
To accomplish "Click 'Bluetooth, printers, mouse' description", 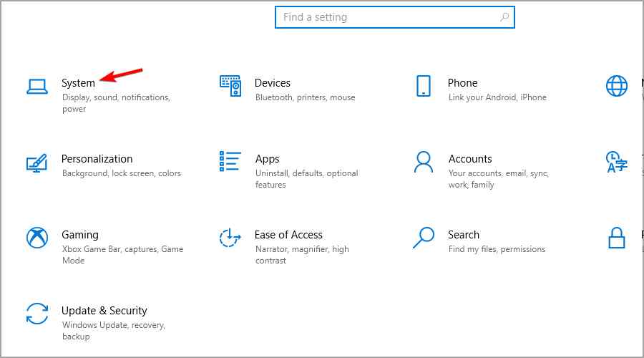I will 305,97.
